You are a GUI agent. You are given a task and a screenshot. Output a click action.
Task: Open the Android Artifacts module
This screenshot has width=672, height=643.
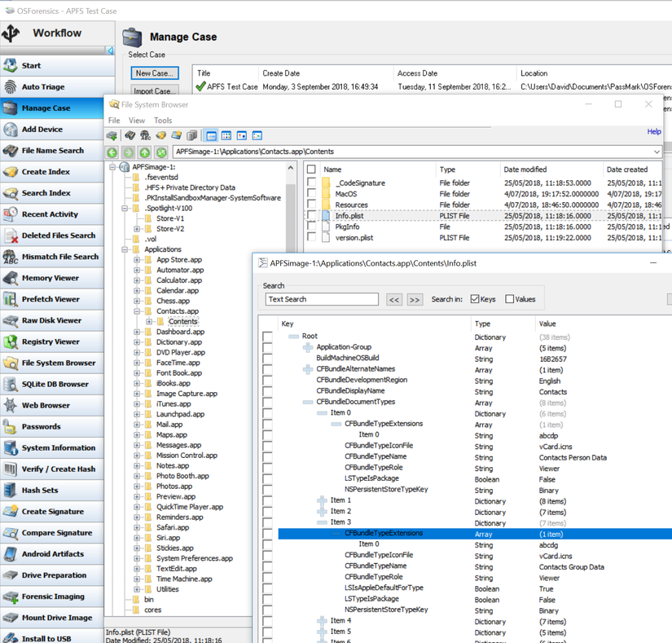pyautogui.click(x=52, y=554)
